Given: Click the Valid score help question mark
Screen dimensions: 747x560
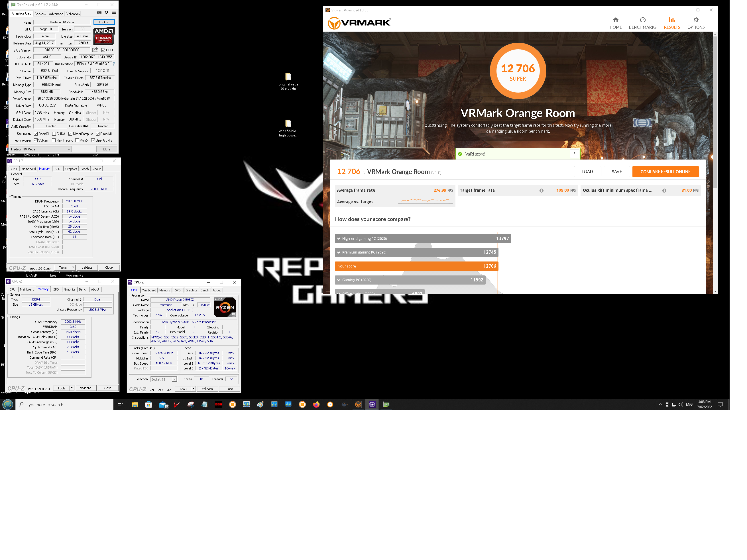Looking at the screenshot, I should (574, 154).
